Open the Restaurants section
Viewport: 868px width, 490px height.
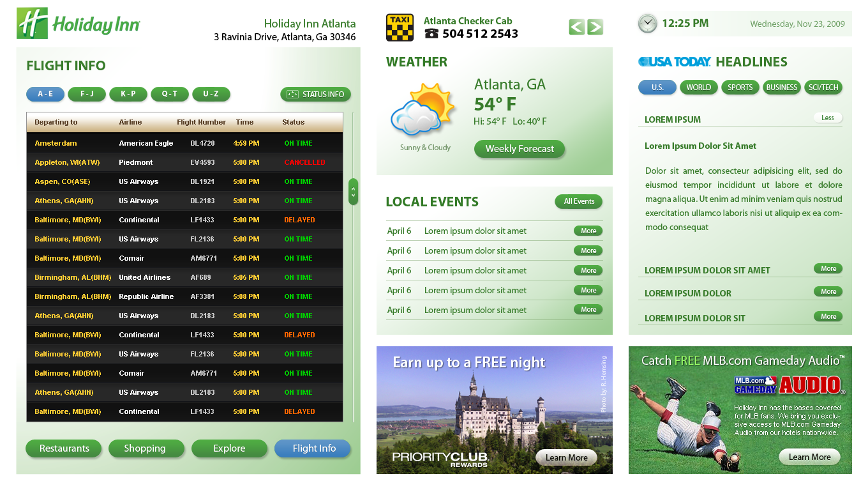point(64,448)
